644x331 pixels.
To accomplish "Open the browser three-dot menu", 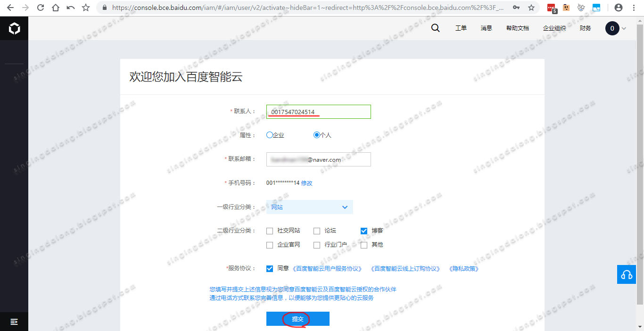I will coord(634,8).
